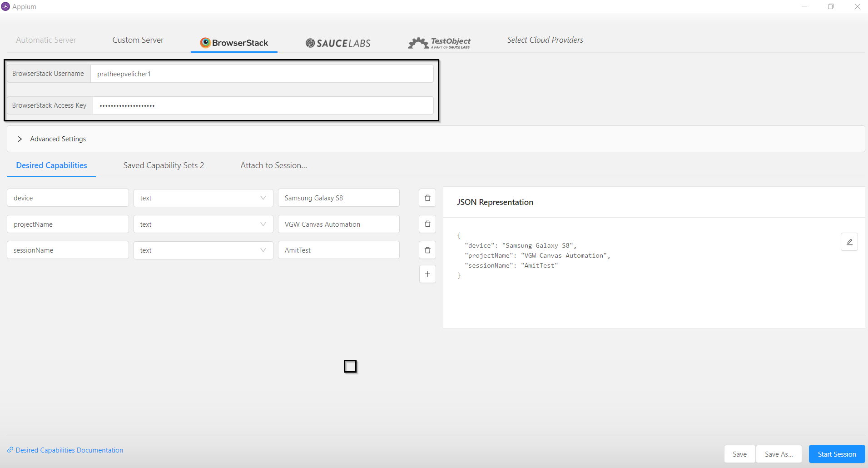Delete the device capability row
The height and width of the screenshot is (468, 868).
(x=427, y=198)
